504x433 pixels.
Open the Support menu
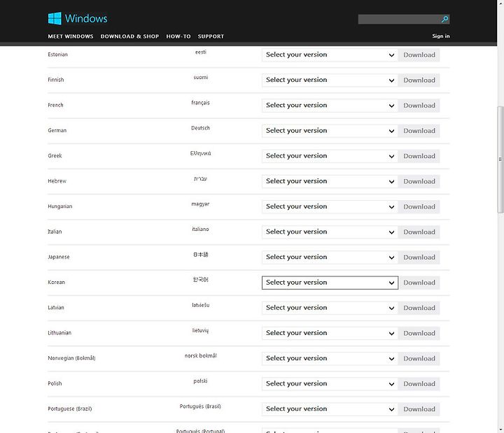pos(211,36)
